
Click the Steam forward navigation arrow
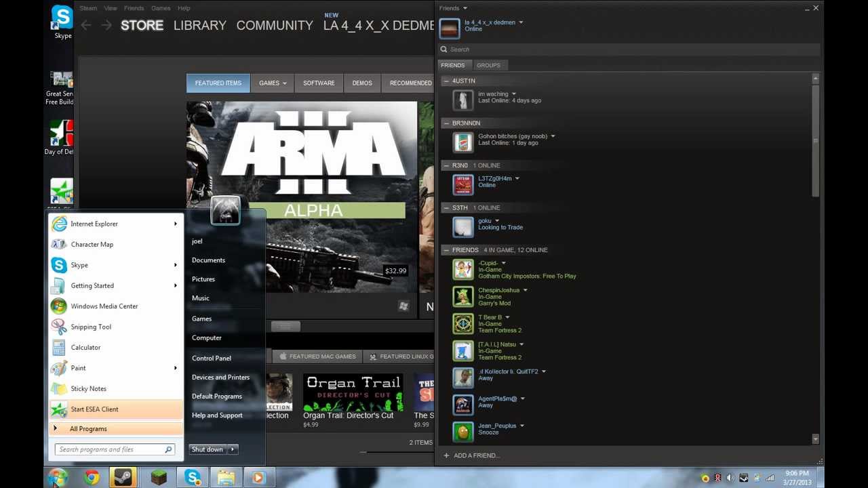coord(106,25)
